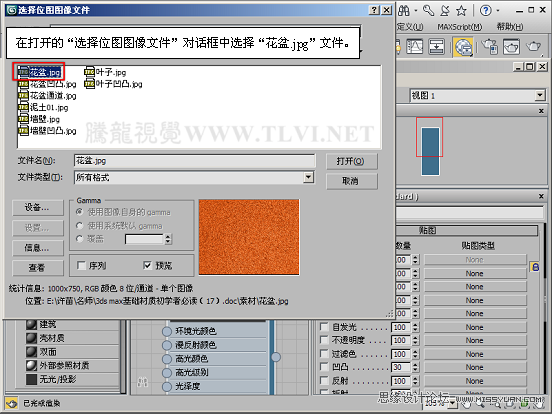Viewport: 552px width, 414px height.
Task: Click the wrench key icon in title bar
Action: click(428, 11)
